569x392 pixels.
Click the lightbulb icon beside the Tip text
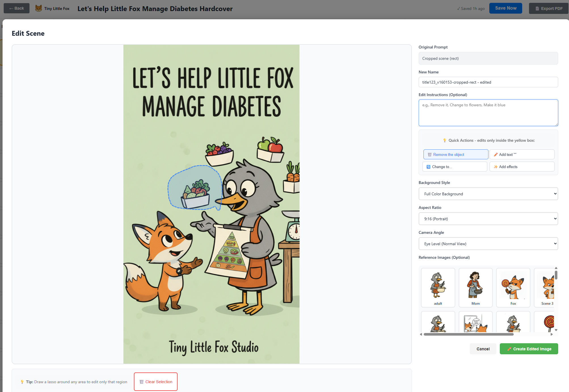(22, 382)
